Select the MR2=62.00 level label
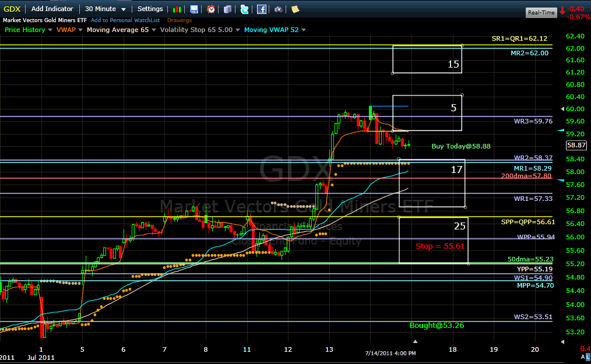The height and width of the screenshot is (364, 591). tap(530, 53)
